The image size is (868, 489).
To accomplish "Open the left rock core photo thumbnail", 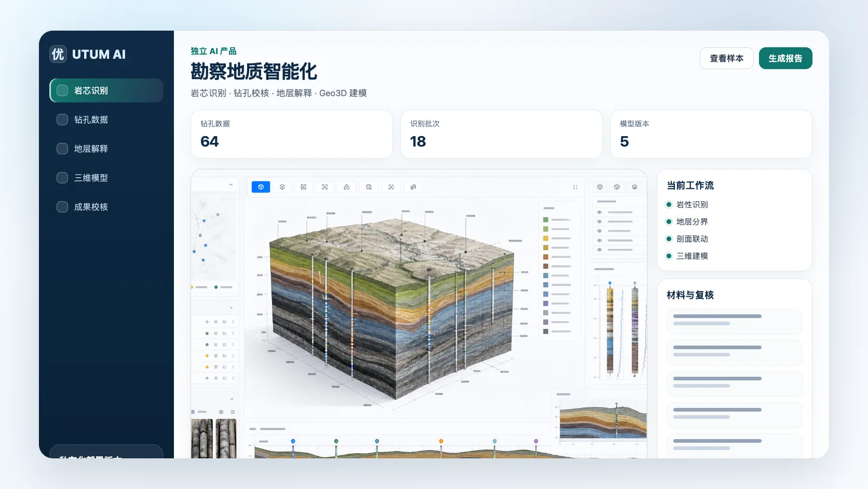I will (202, 439).
